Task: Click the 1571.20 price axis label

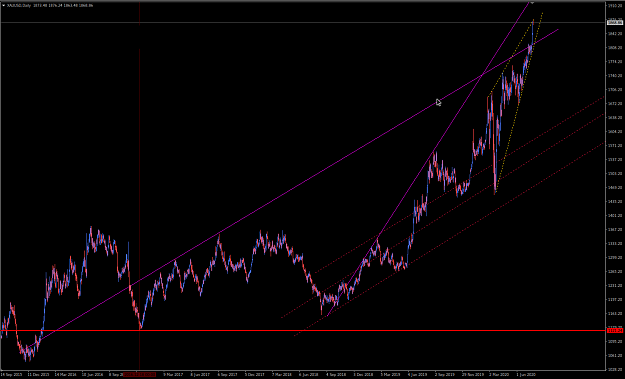Action: (x=616, y=145)
